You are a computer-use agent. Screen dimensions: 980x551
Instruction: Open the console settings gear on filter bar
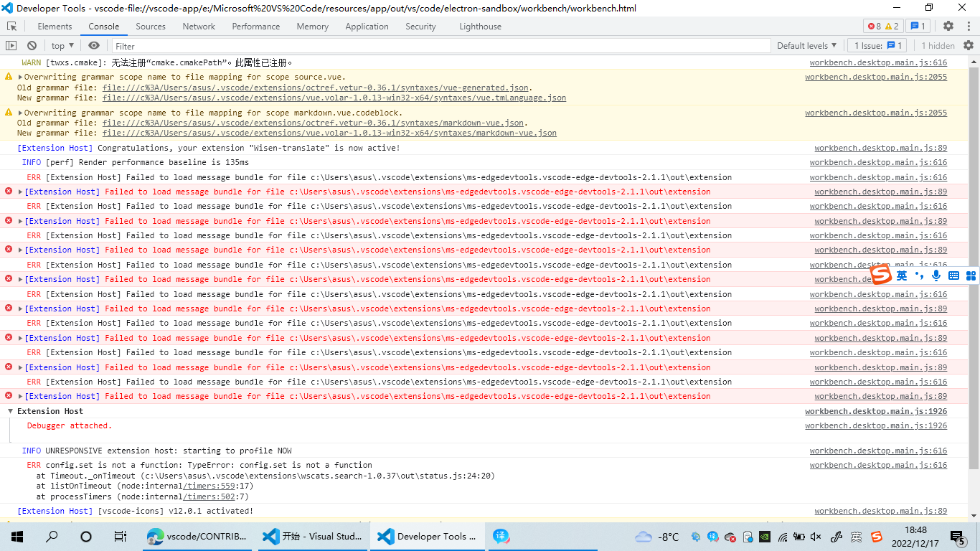(x=972, y=45)
